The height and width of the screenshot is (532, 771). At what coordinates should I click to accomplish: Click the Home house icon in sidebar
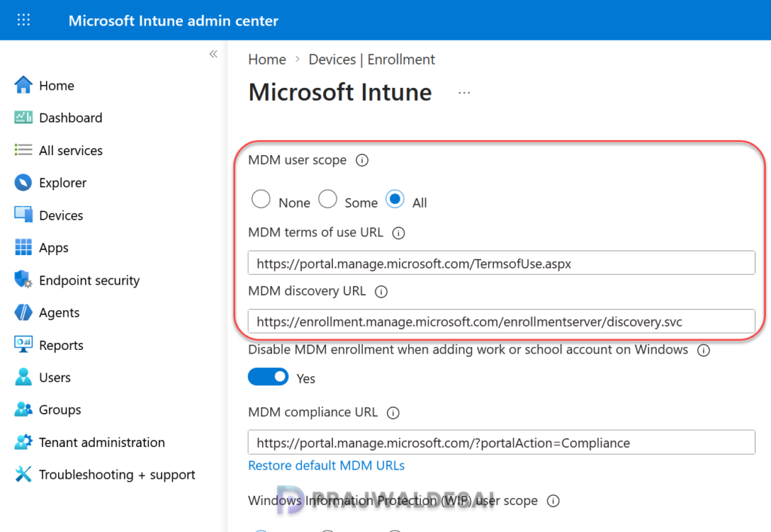tap(23, 85)
